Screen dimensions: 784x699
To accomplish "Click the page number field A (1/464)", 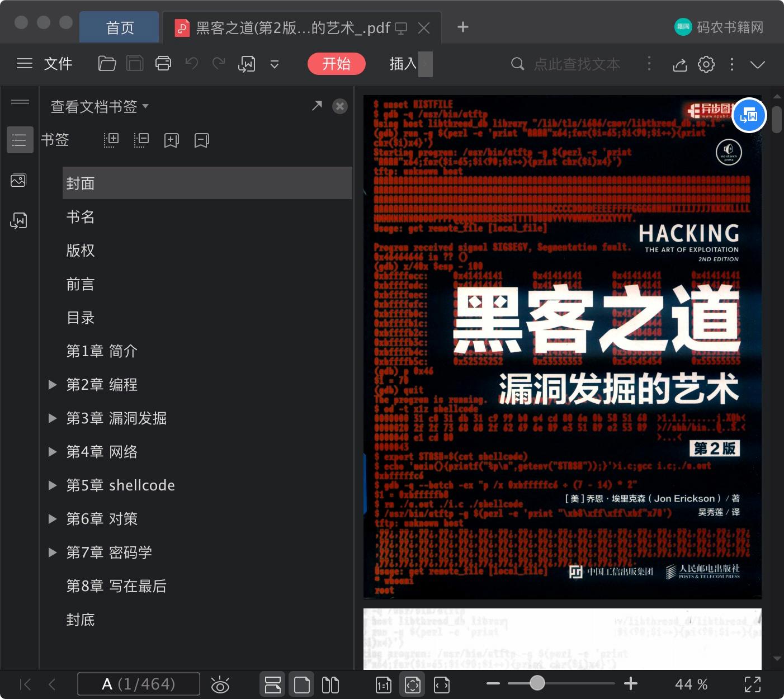I will coord(139,684).
